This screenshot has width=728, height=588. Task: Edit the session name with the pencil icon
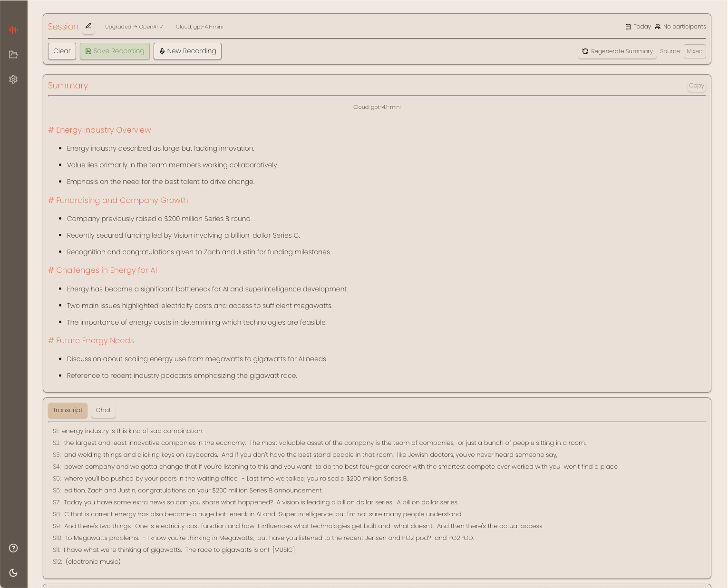[x=88, y=27]
